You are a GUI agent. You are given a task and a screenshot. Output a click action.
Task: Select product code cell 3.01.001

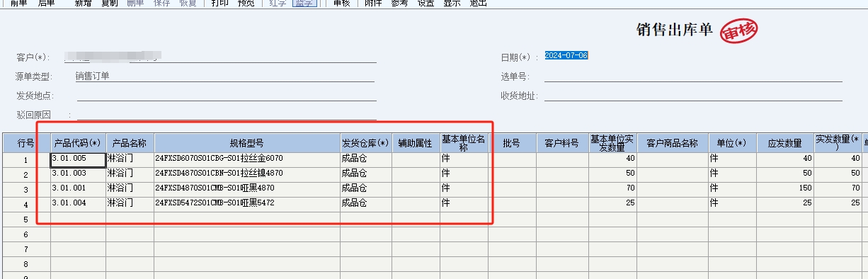tap(78, 189)
